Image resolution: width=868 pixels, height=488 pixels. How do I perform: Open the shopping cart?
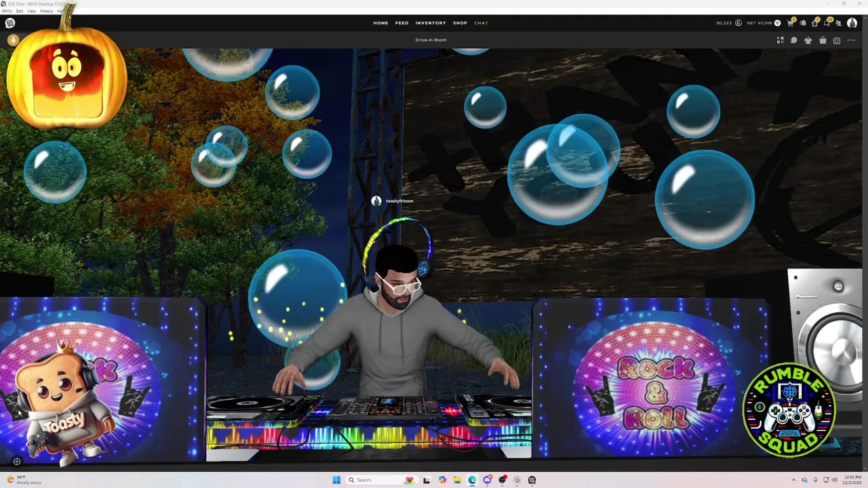[x=790, y=23]
